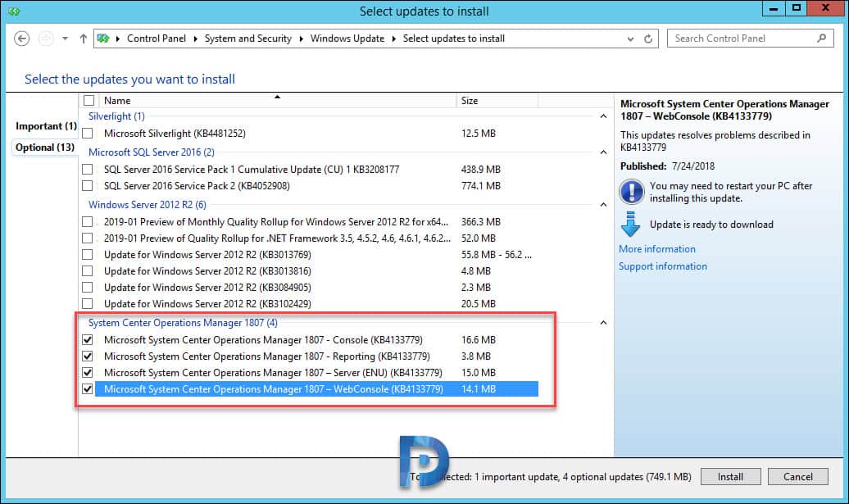Collapse the Windows Server 2012 R2 (6) group

click(603, 205)
